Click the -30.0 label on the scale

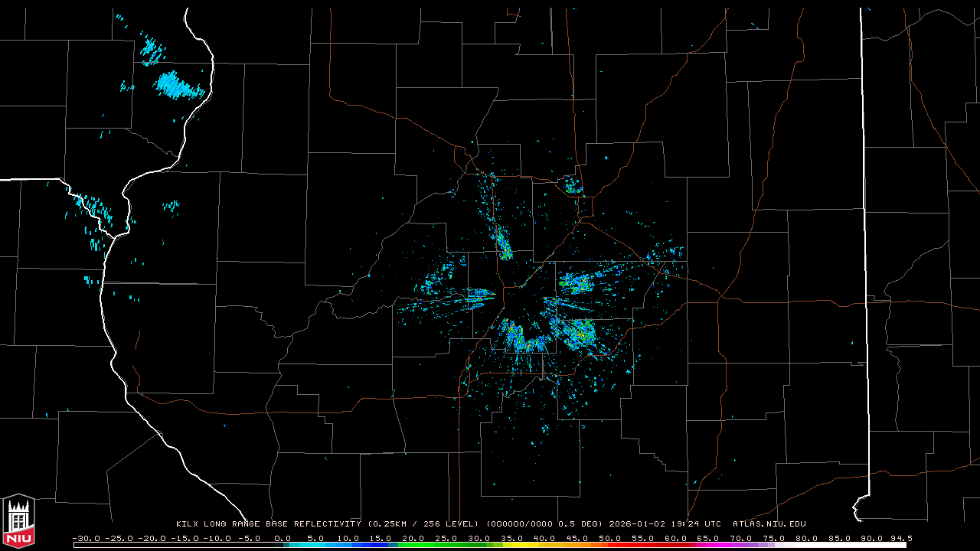pos(85,538)
